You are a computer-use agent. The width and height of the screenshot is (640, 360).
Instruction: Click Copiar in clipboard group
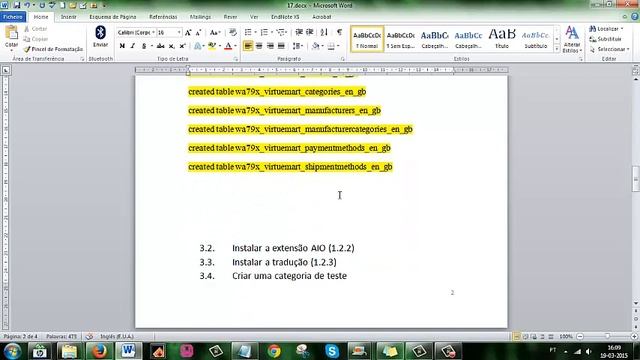(x=36, y=39)
